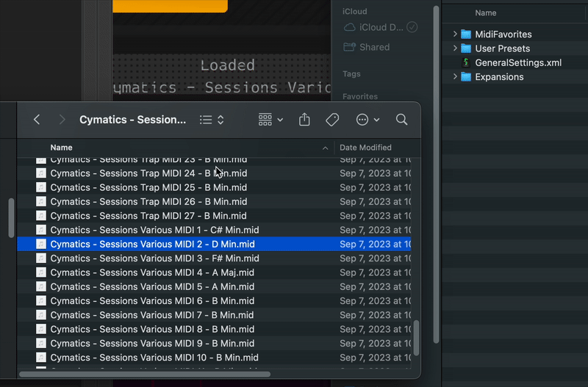Toggle the Name column sort arrow
Screen dimensions: 588x387
[x=325, y=148]
